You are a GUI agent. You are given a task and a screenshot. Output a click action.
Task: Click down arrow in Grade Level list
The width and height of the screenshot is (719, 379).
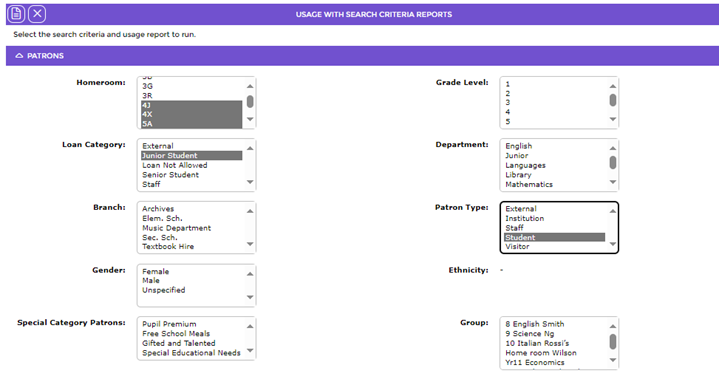[x=613, y=119]
